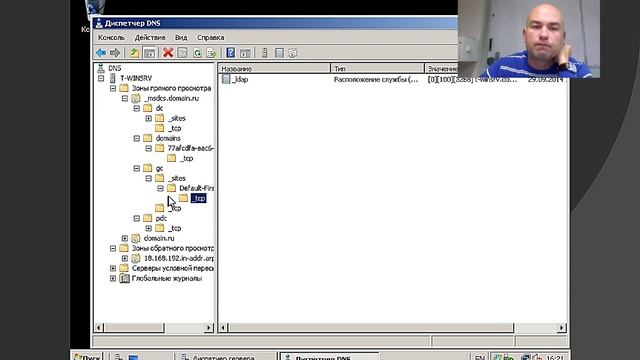Collapse the pdc folder
The width and height of the screenshot is (640, 360).
point(137,218)
